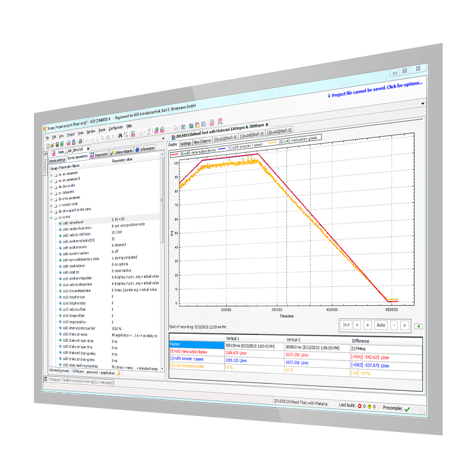Viewport: 476px width, 476px height.
Task: Click the Precompile green checkmark icon
Action: 407,409
